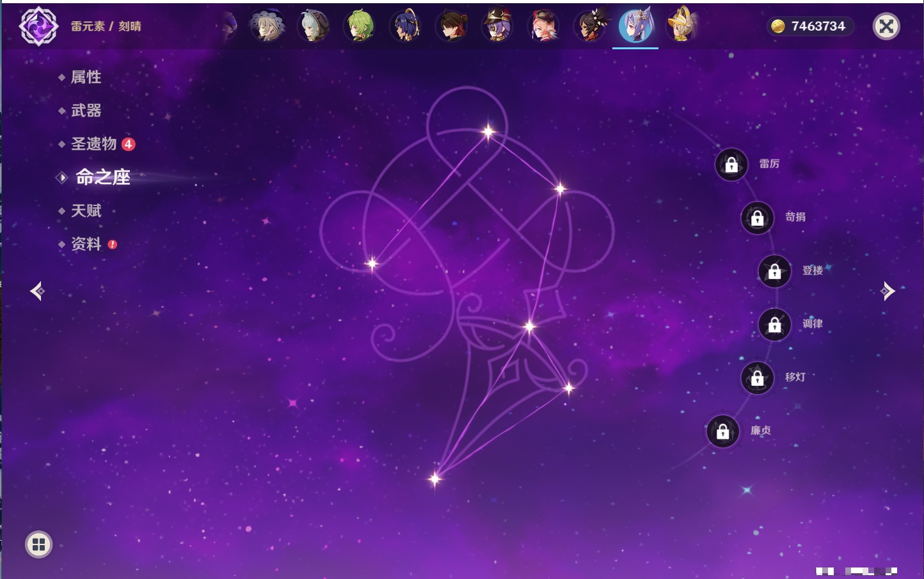Close the character screen with X
Screen dimensions: 924x579
coord(886,26)
